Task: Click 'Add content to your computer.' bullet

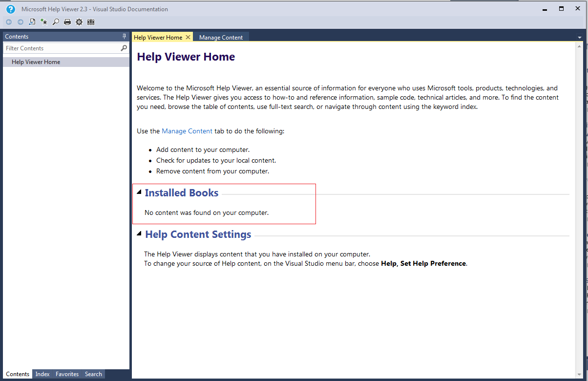Action: click(x=203, y=149)
